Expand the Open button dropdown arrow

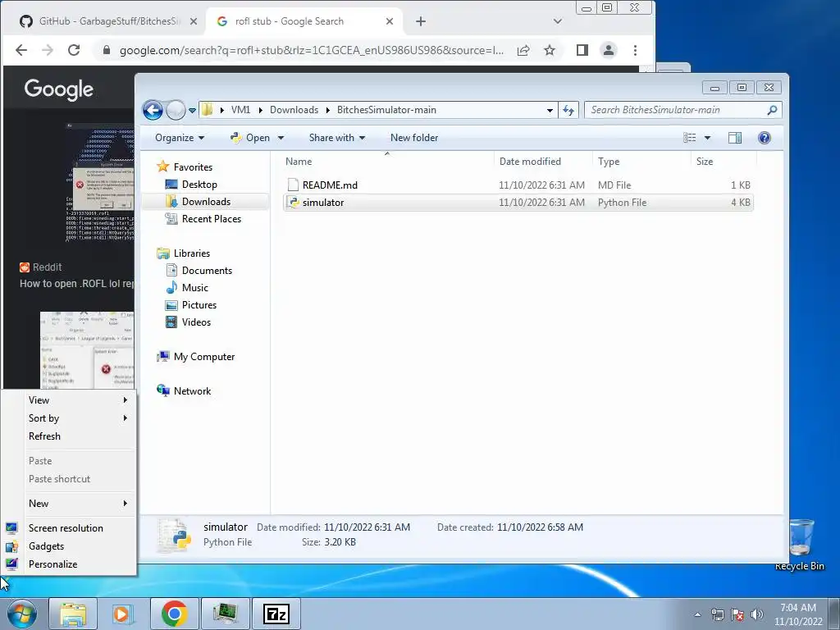point(281,138)
